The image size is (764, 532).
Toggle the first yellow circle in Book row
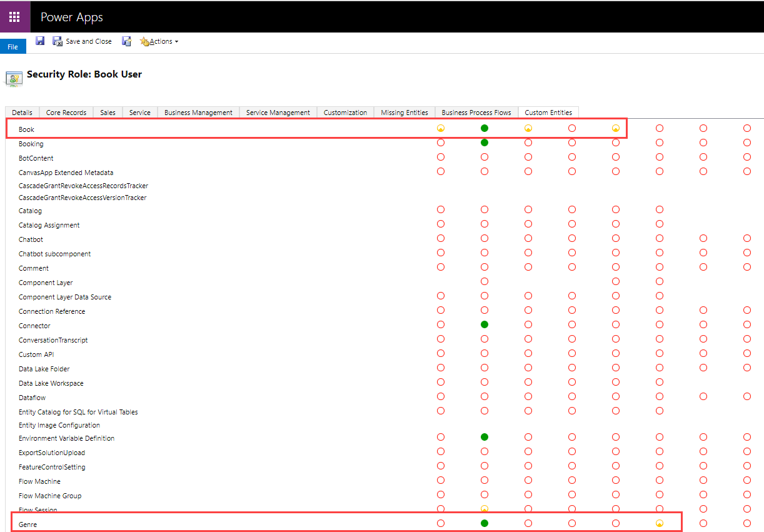[441, 128]
